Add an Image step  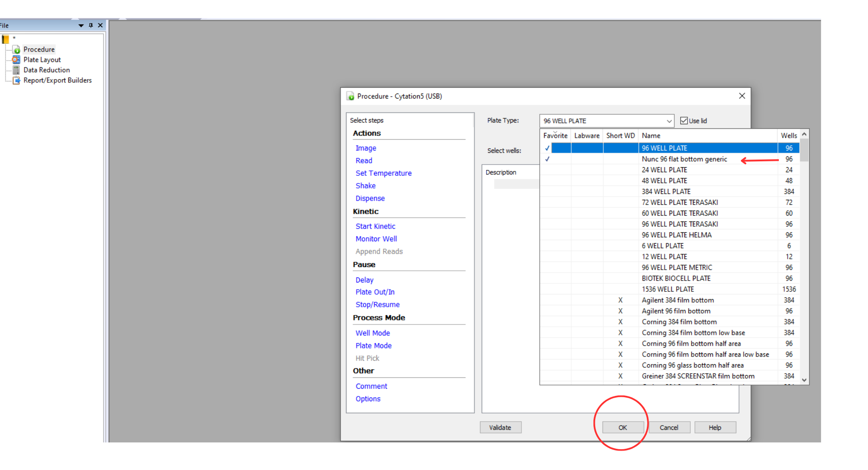click(365, 148)
